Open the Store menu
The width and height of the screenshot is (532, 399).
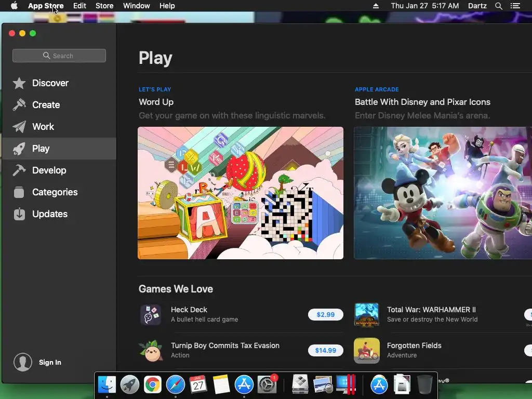(104, 6)
